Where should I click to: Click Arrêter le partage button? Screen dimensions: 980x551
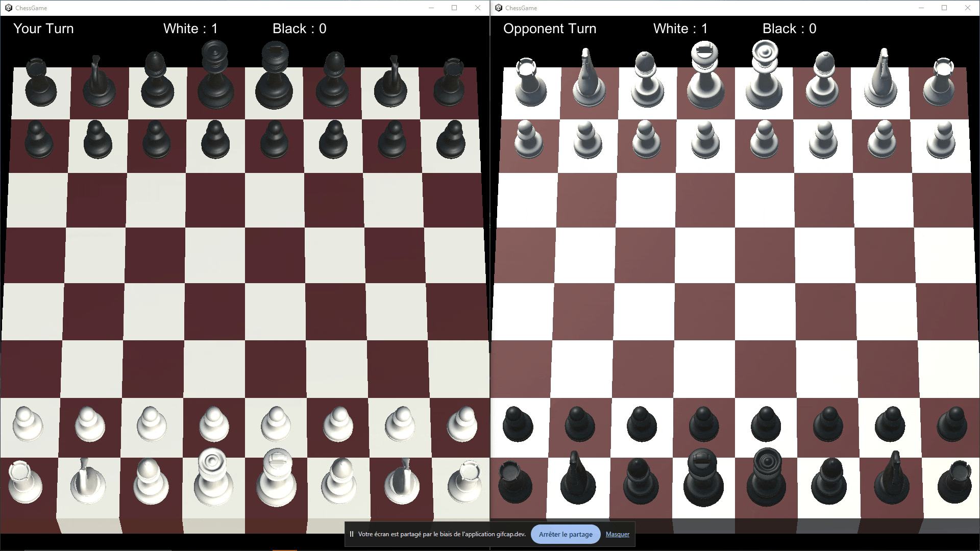point(566,534)
